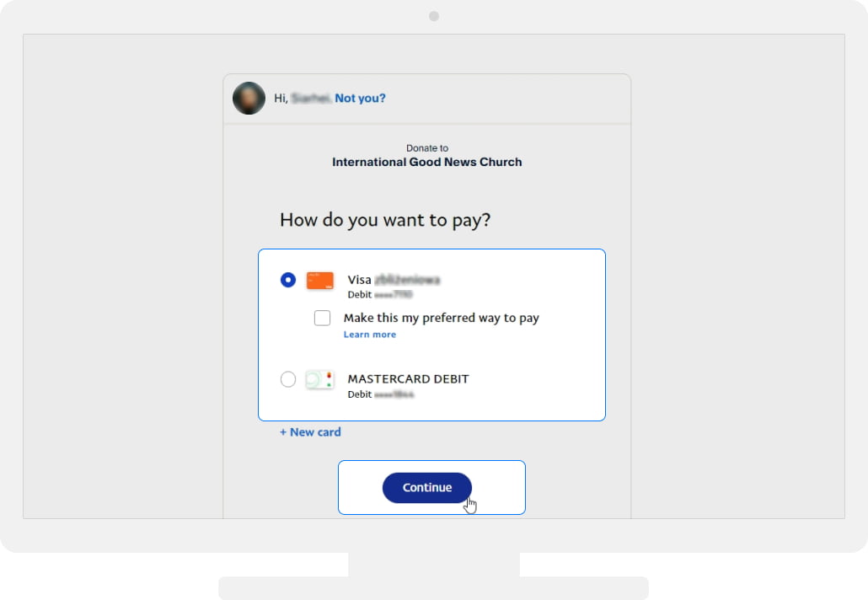Click the "How do you want to pay?" heading
This screenshot has height=600, width=868.
click(x=385, y=220)
